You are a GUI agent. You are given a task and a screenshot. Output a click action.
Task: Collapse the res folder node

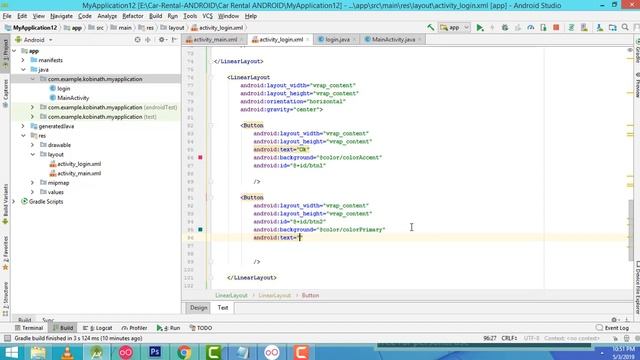(23, 136)
